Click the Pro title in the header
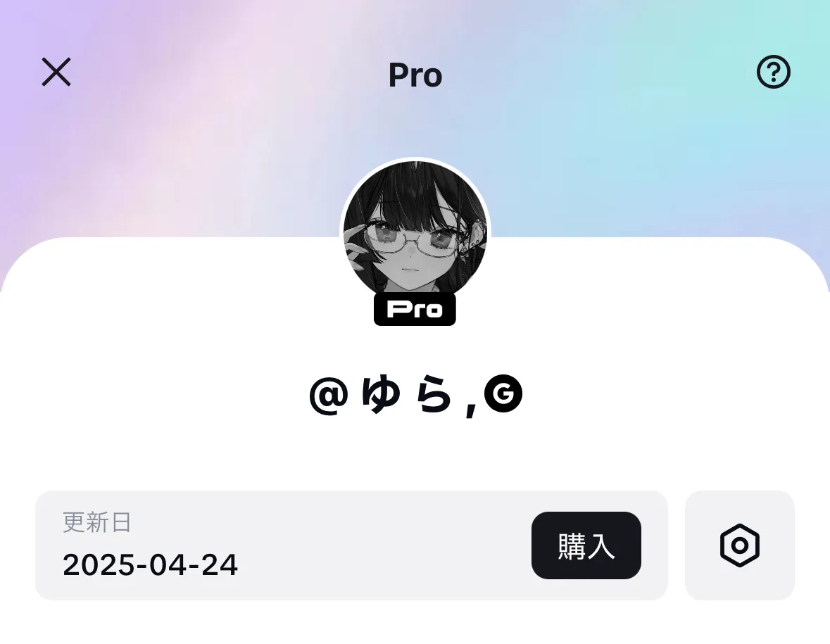Image resolution: width=830 pixels, height=644 pixels. pos(415,75)
